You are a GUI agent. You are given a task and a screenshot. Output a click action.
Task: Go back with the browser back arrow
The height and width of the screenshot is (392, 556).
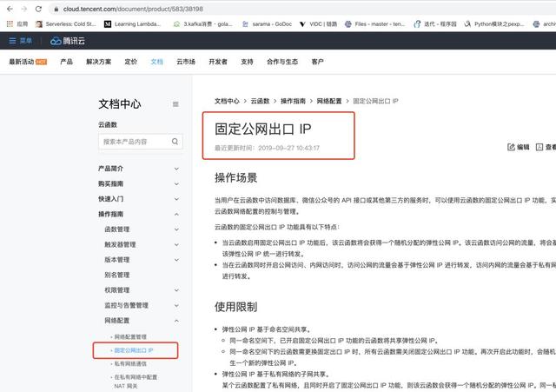[x=10, y=9]
